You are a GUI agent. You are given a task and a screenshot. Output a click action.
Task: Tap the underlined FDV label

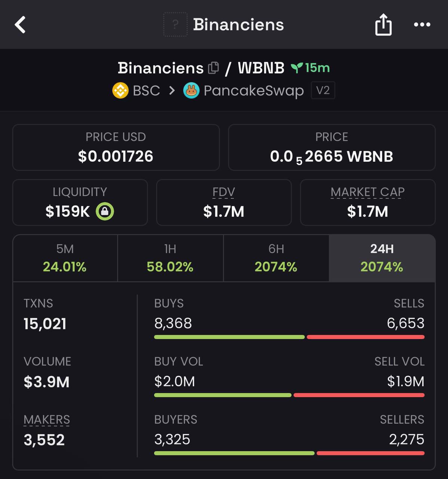coord(224,192)
